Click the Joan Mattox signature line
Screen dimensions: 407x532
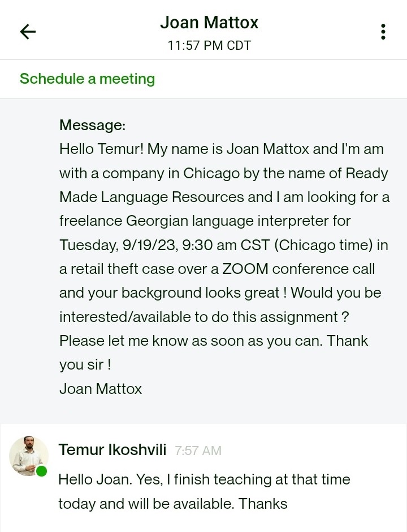[x=101, y=389]
